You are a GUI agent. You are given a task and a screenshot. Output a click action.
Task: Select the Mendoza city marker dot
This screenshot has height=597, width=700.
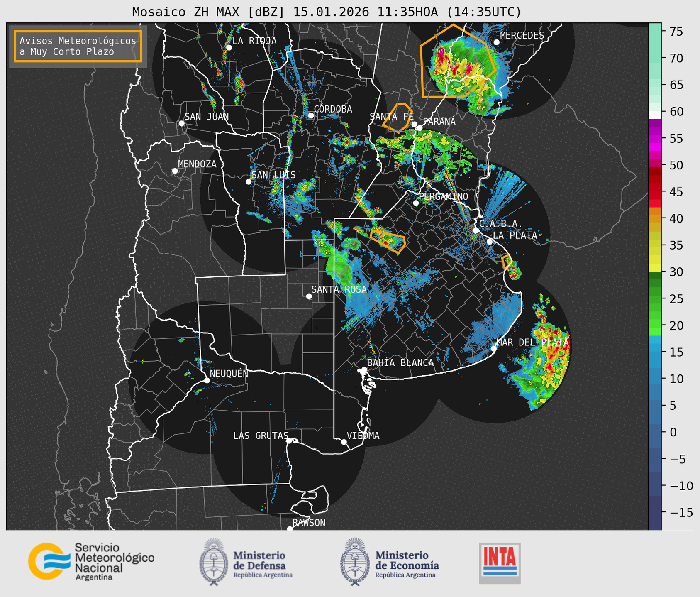pyautogui.click(x=175, y=171)
